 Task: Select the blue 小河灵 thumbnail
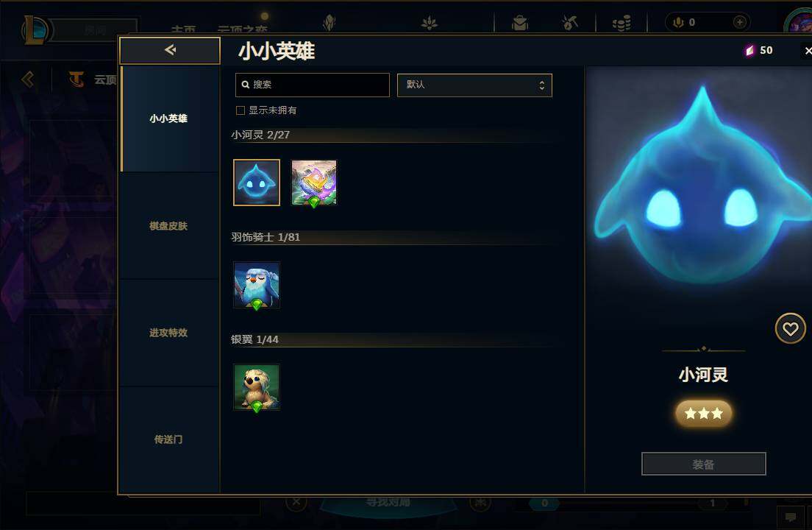[257, 183]
